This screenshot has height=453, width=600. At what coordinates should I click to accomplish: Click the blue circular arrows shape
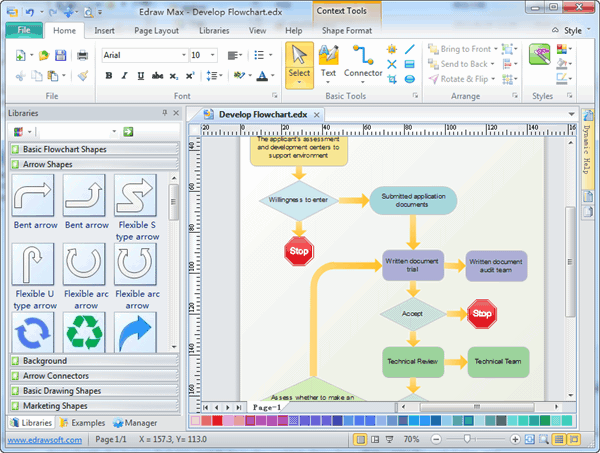pos(33,332)
